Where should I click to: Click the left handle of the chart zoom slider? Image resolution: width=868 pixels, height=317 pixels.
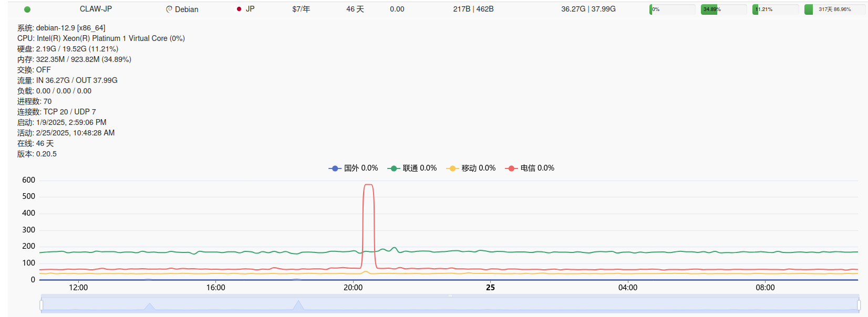(41, 305)
